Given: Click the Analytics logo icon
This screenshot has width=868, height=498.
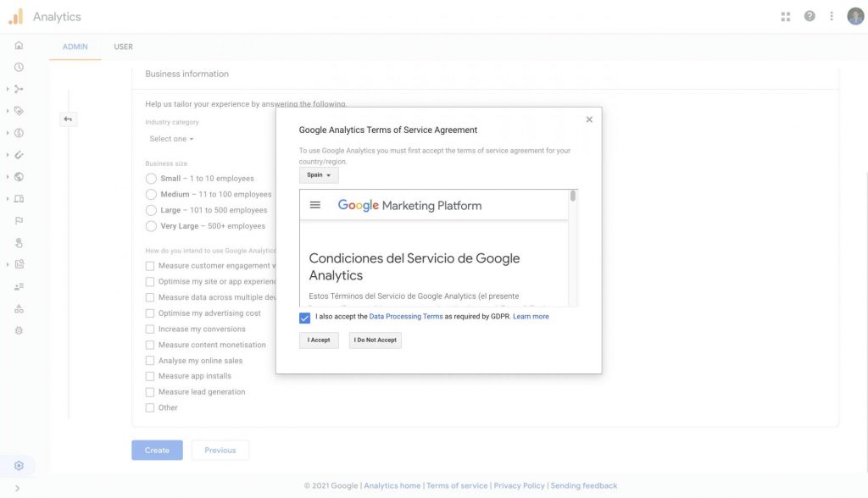Looking at the screenshot, I should [16, 17].
